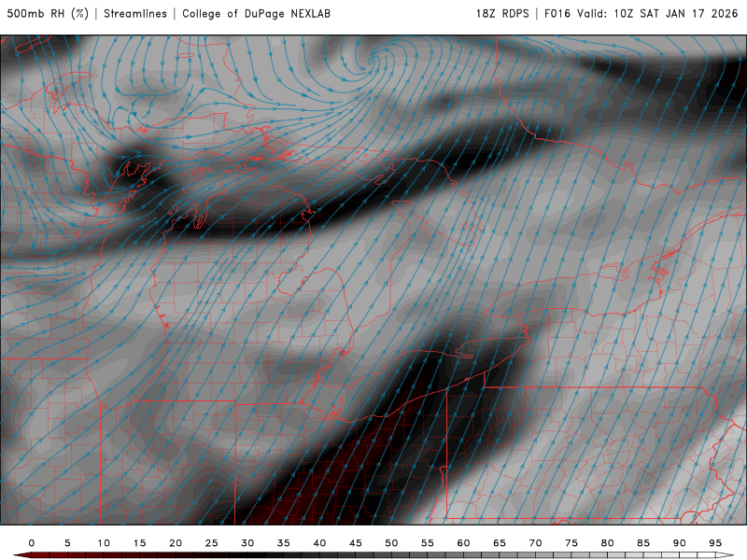Click the colorbar label '10'
Screen dimensions: 747x560
coord(104,543)
